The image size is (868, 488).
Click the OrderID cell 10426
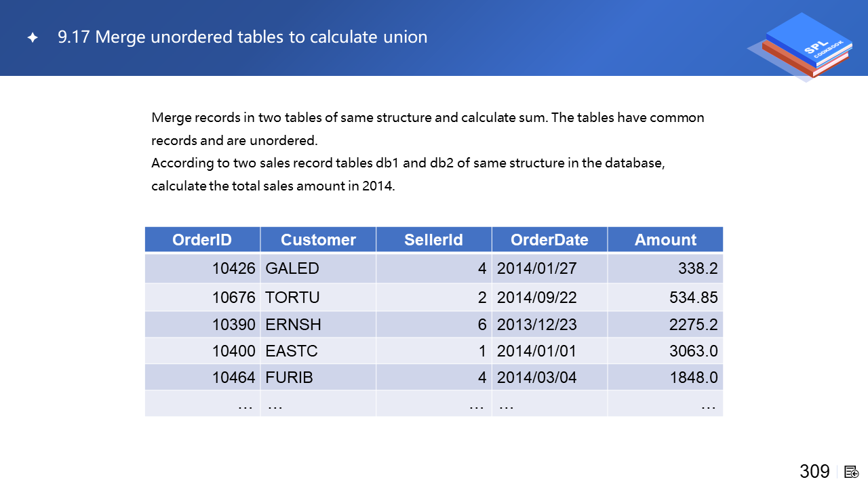(x=233, y=268)
